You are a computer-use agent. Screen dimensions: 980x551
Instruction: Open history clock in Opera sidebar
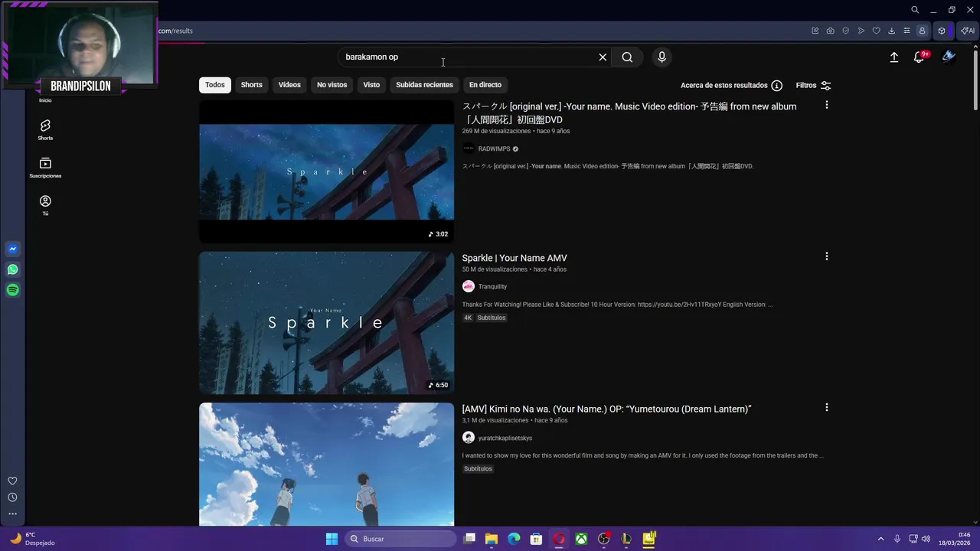12,497
